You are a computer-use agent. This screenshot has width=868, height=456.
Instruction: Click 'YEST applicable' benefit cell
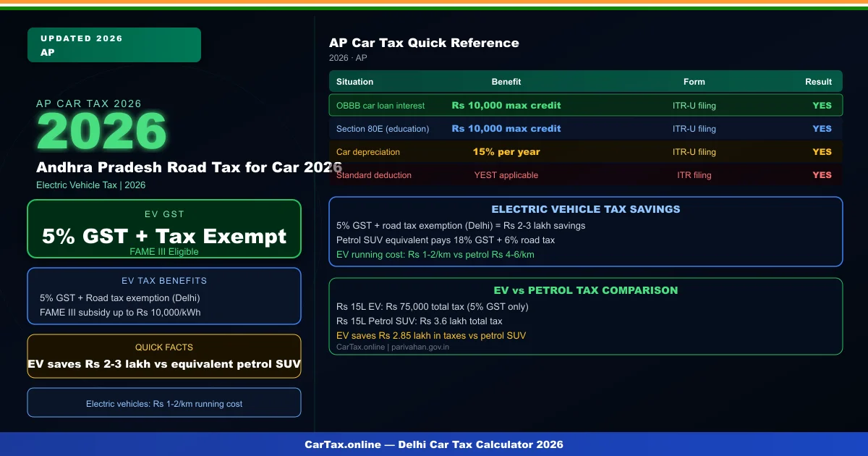[x=506, y=175]
